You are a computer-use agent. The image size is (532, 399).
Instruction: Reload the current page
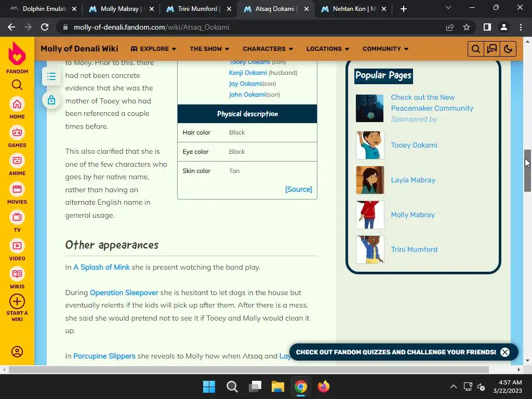tap(45, 27)
